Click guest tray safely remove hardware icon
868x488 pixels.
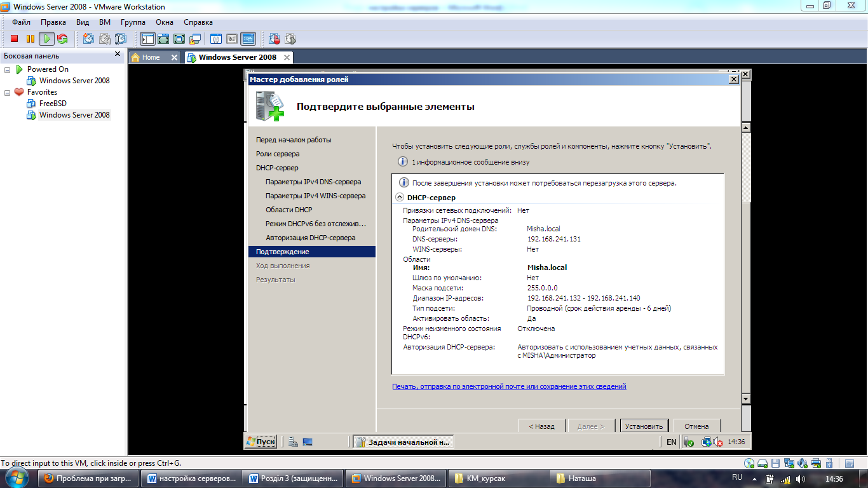[689, 442]
